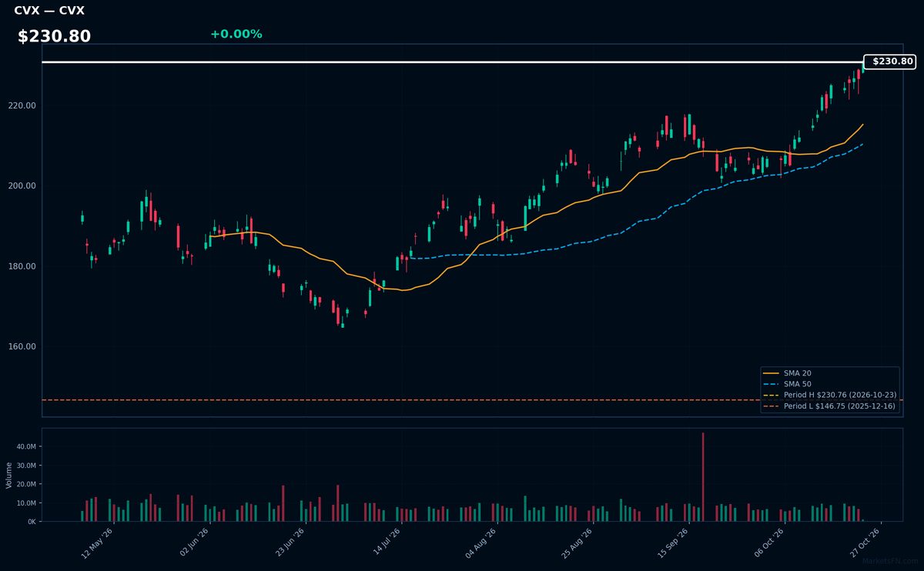Click the 23 Jun '26 date label
This screenshot has width=924, height=571.
291,542
